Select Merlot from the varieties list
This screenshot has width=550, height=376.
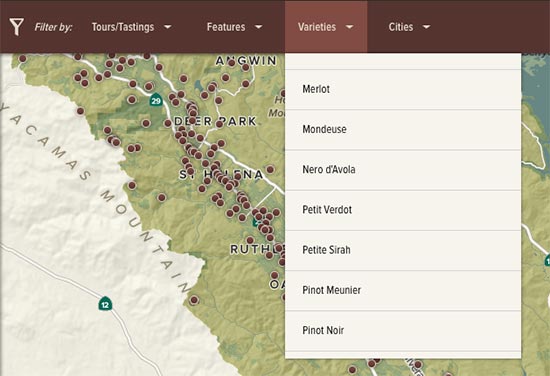point(403,89)
